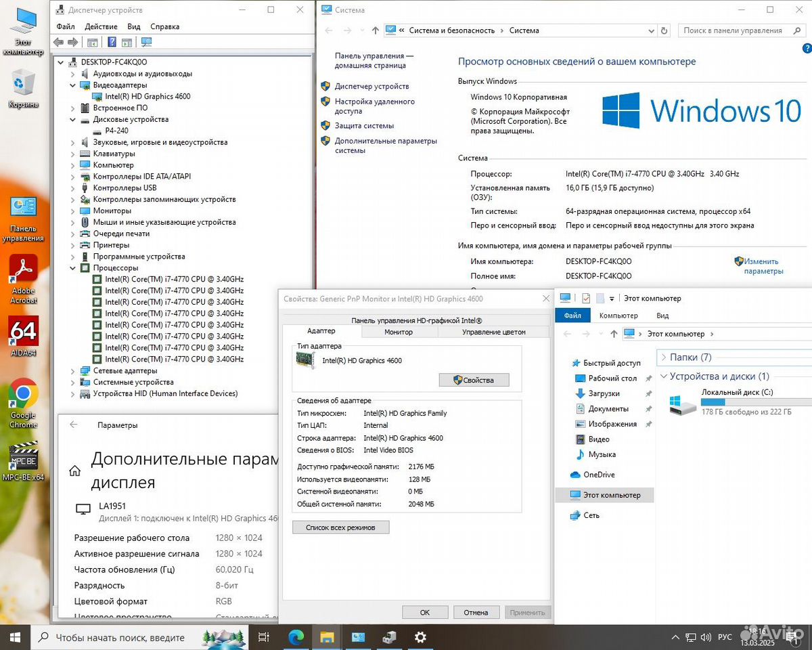Click РУС language indicator in tray

tap(725, 637)
